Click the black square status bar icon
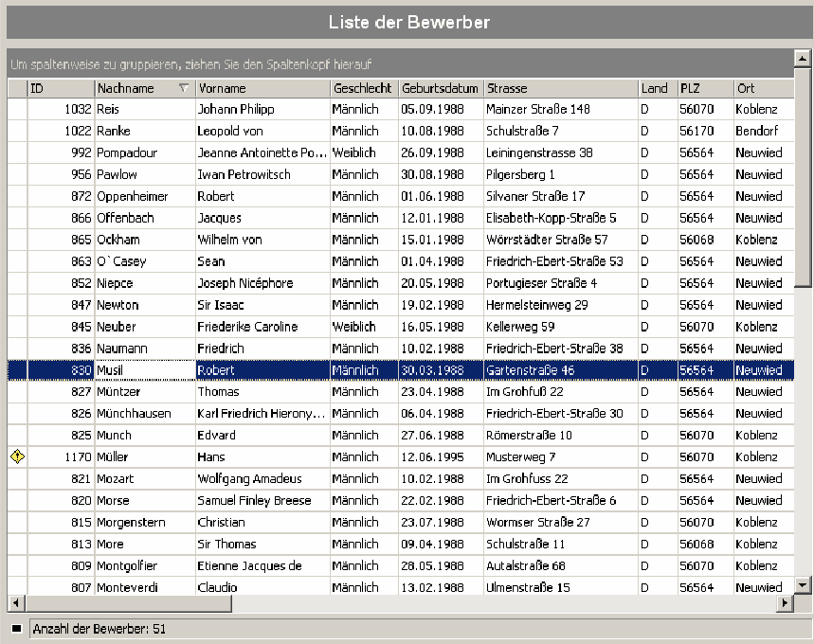This screenshot has width=814, height=644. coord(17,629)
